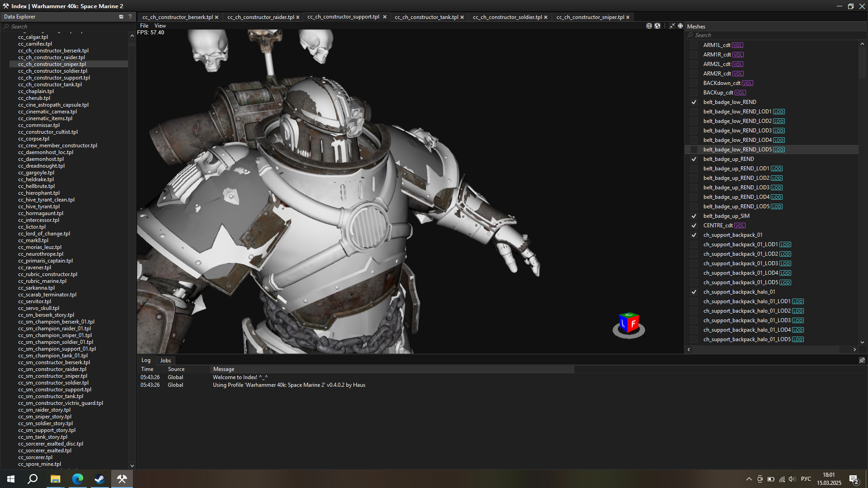Uncheck the belt_badge_up_REND mesh
Screen dimensions: 868x488
(694, 159)
